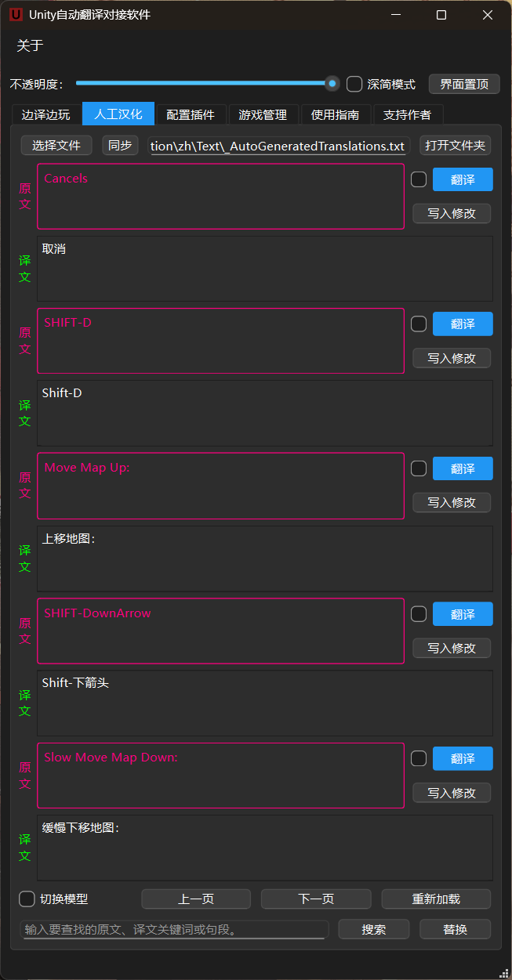Open the 配置插件 tab

[191, 114]
